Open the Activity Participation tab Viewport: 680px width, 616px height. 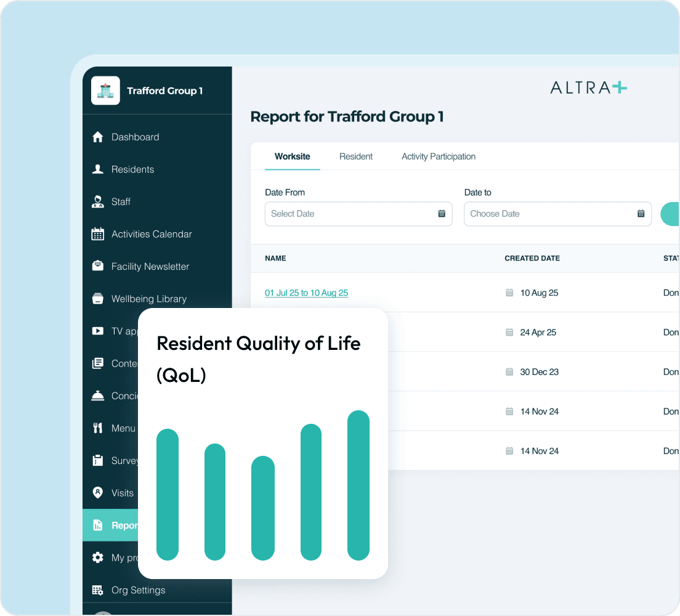tap(438, 156)
